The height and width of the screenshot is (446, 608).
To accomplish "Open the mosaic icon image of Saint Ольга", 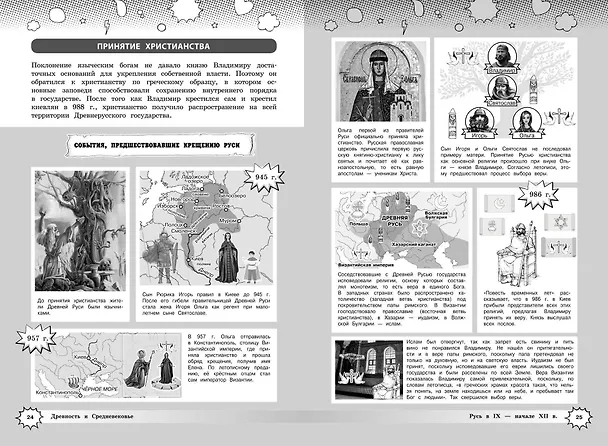I will [380, 82].
